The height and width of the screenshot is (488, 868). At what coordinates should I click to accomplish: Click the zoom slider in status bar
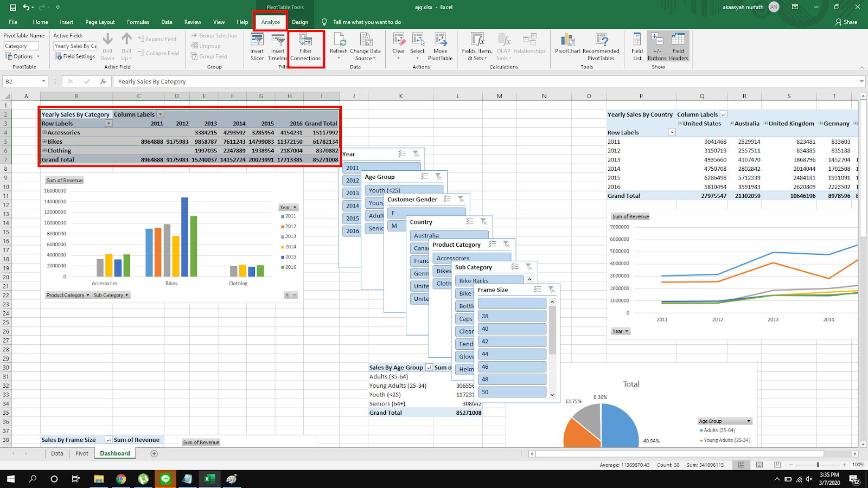tap(818, 465)
